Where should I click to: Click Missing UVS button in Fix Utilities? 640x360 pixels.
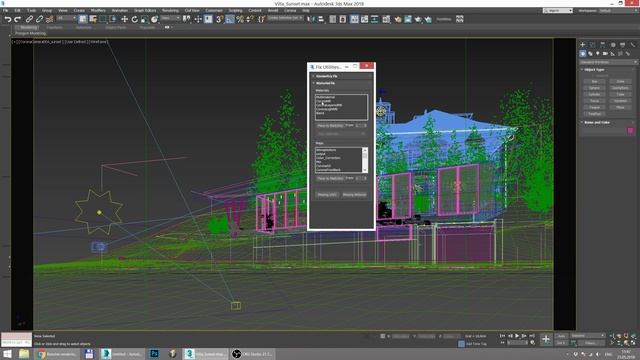(327, 195)
